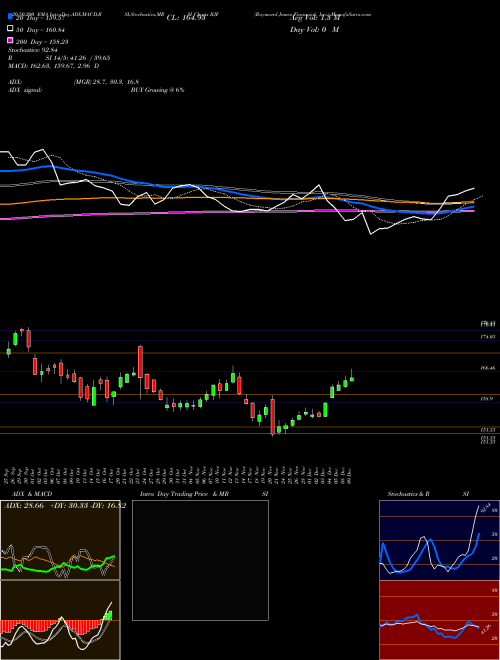500x660 pixels.
Task: Click the MACD: 162.68, 159.67, 2.96 line
Action: tap(53, 66)
